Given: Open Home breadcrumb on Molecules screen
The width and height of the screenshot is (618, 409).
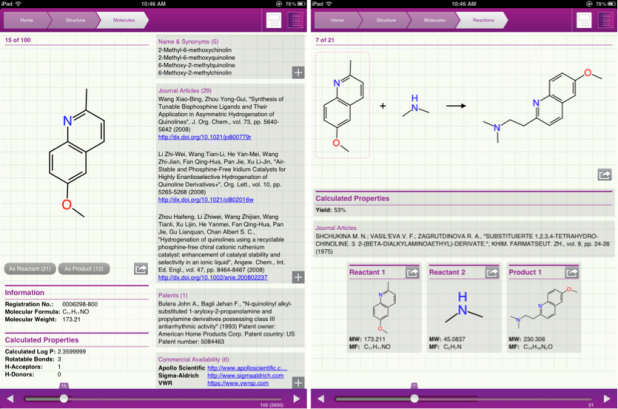Looking at the screenshot, I should [26, 20].
